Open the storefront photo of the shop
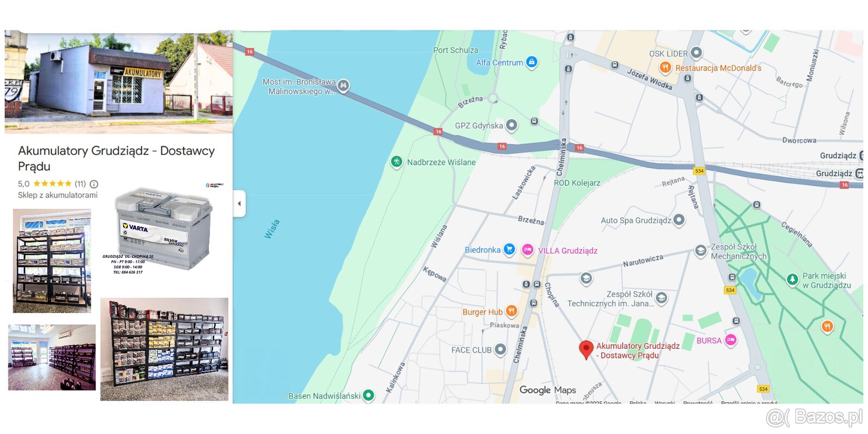The width and height of the screenshot is (868, 434). coord(118,81)
